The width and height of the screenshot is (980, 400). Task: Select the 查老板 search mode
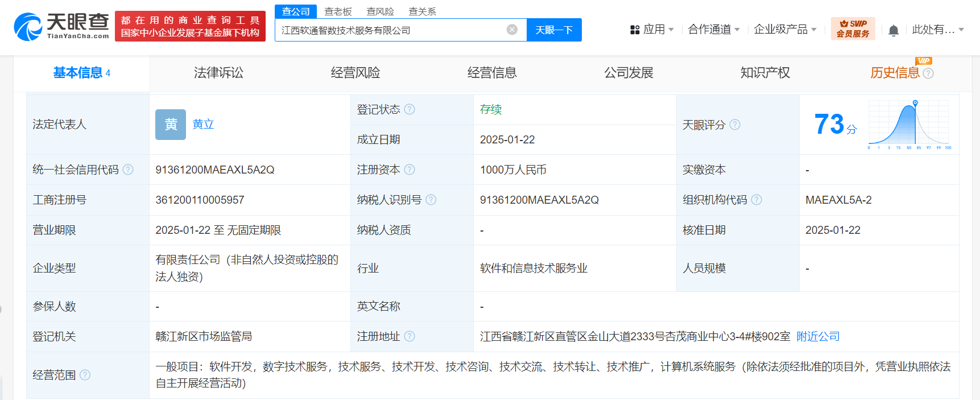pos(338,11)
